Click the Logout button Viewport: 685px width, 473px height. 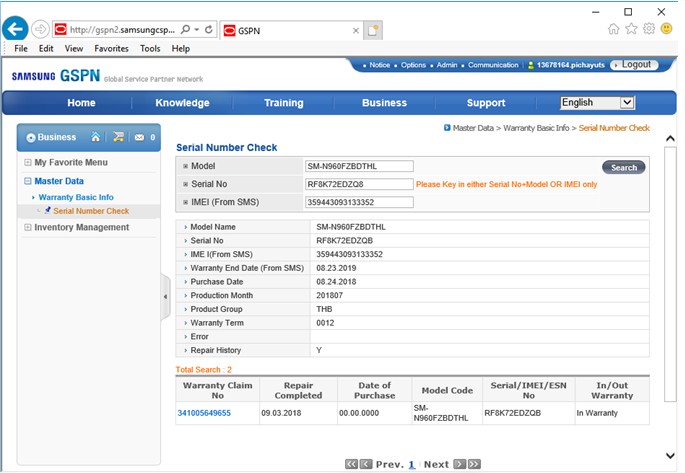[x=633, y=65]
